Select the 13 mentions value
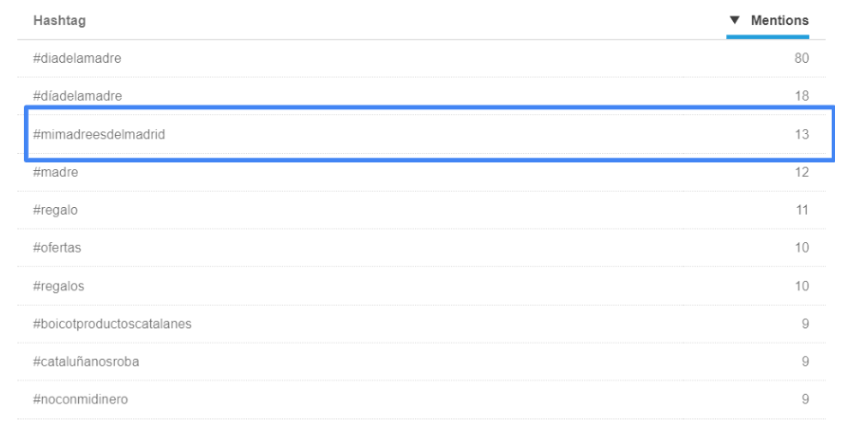 [802, 134]
